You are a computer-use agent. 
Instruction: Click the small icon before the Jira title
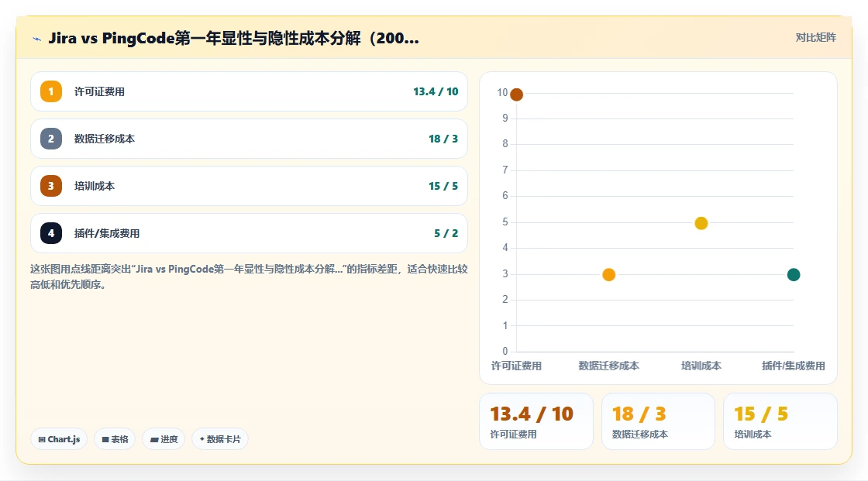tap(37, 39)
